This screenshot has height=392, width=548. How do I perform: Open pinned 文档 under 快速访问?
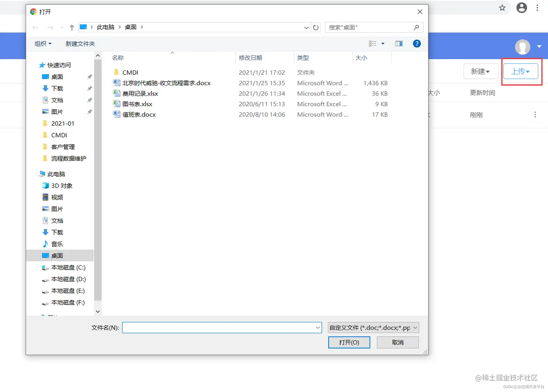(x=57, y=100)
